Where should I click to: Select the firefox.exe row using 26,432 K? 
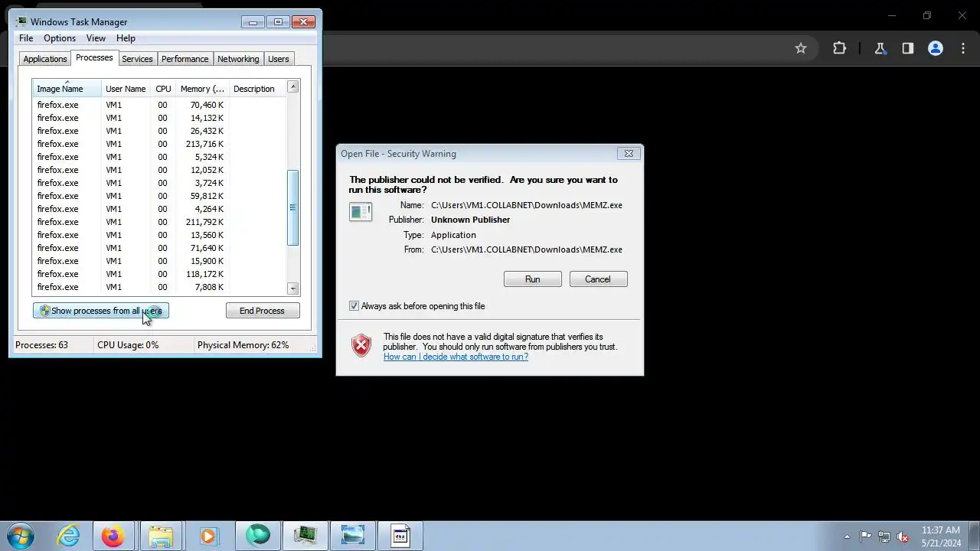(x=159, y=131)
